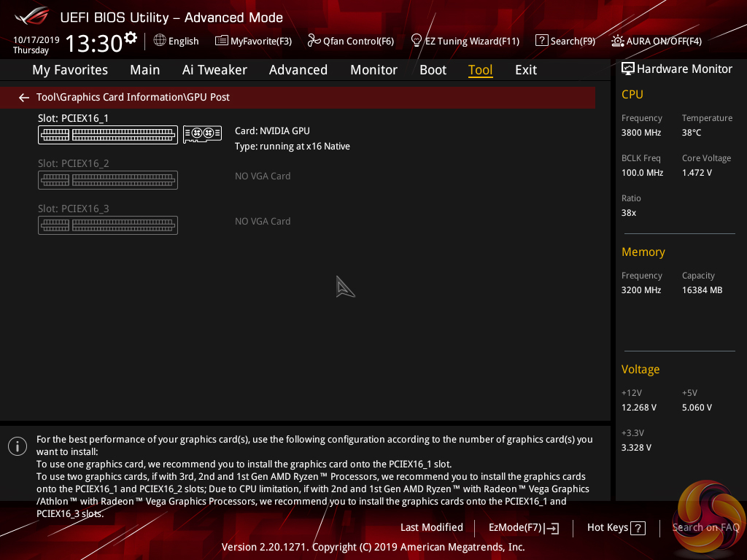This screenshot has width=747, height=560.
Task: Click the CPU section heading
Action: pos(632,95)
